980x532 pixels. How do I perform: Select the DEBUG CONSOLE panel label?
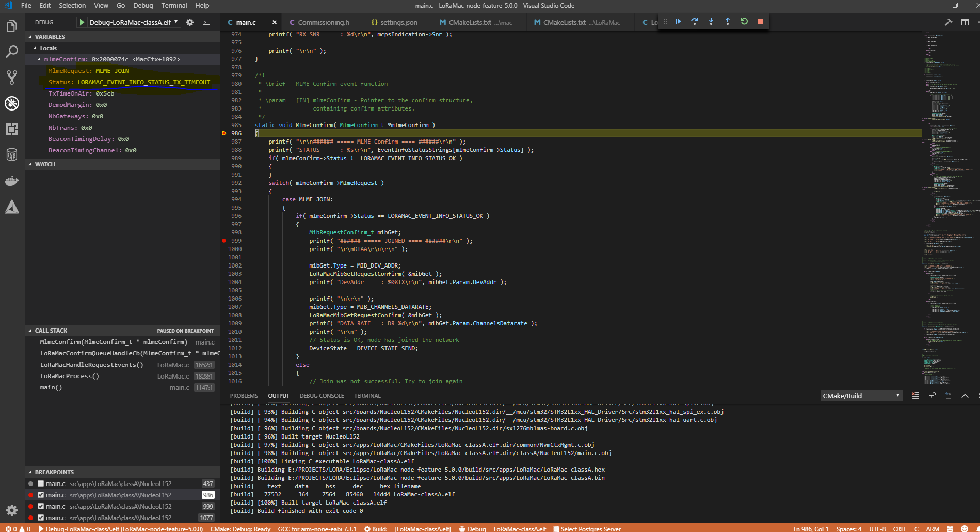point(322,395)
